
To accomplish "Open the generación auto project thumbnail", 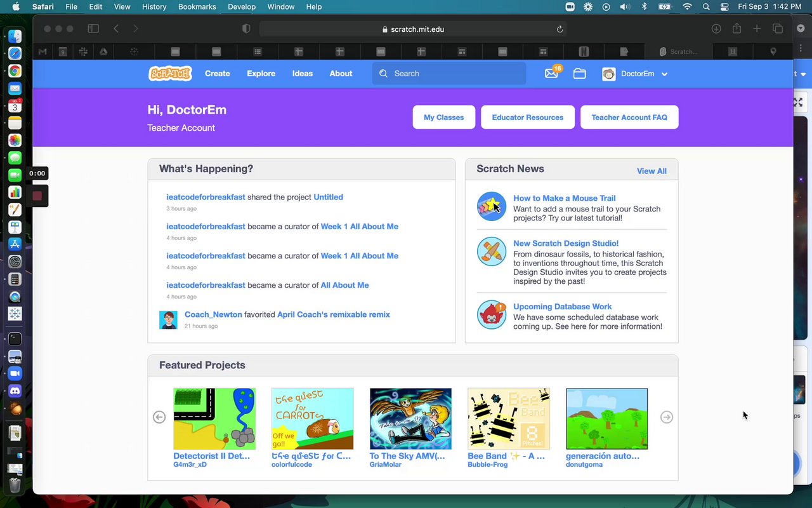I will coord(607,419).
